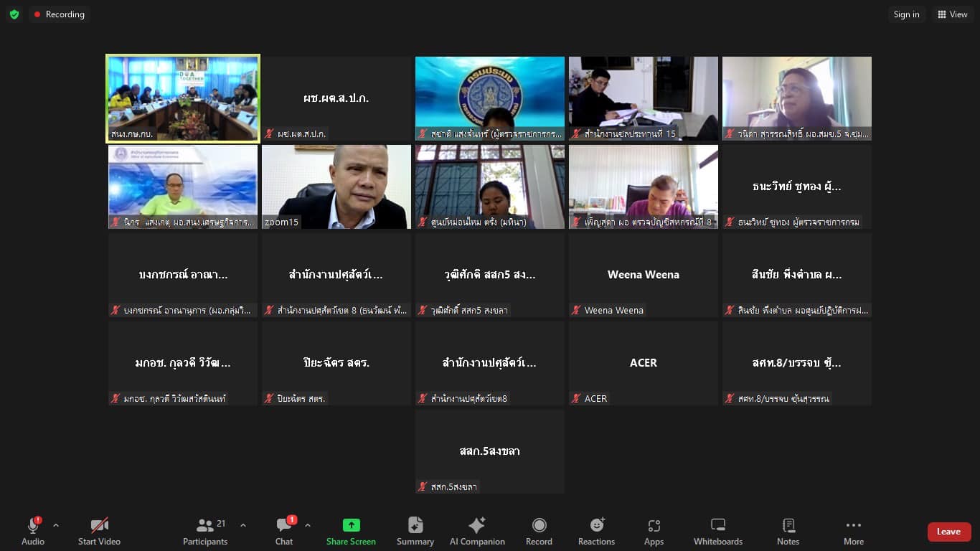Start recording with the Record button
Viewport: 980px width, 551px height.
point(539,532)
